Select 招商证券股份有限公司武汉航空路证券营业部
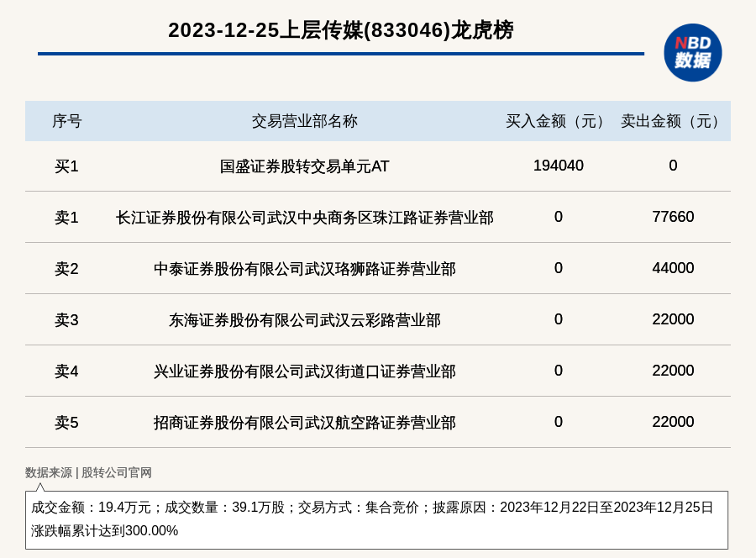Image resolution: width=756 pixels, height=558 pixels. [x=305, y=423]
